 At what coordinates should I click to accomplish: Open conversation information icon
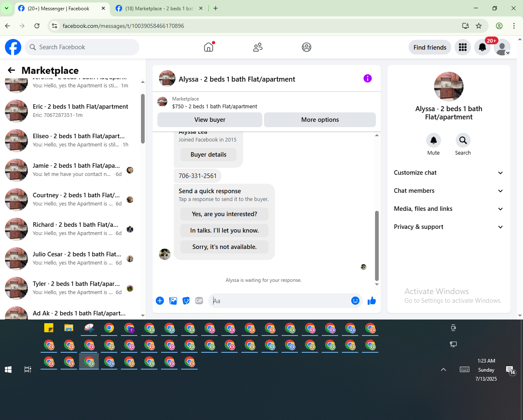(x=368, y=78)
